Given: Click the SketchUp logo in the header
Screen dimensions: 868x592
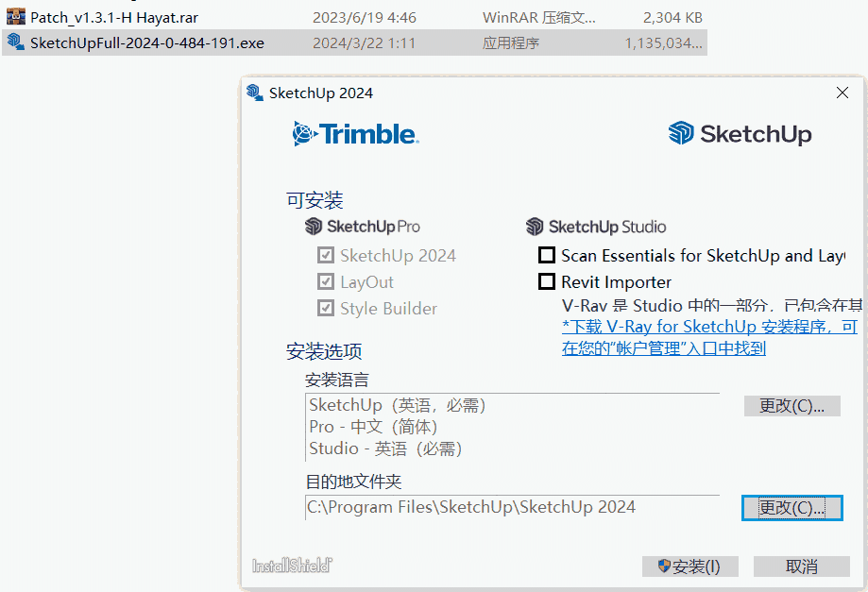Looking at the screenshot, I should click(740, 133).
